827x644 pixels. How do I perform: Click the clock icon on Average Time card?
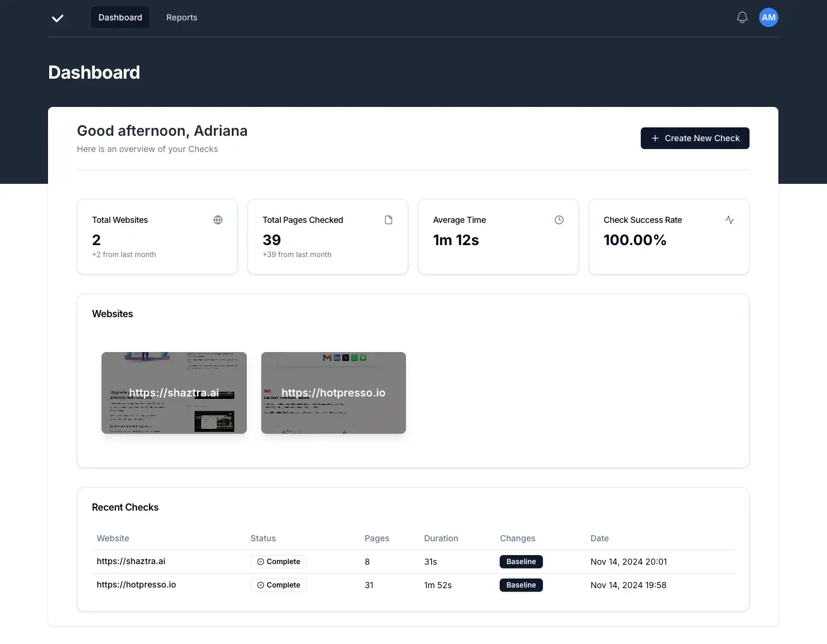pyautogui.click(x=559, y=220)
